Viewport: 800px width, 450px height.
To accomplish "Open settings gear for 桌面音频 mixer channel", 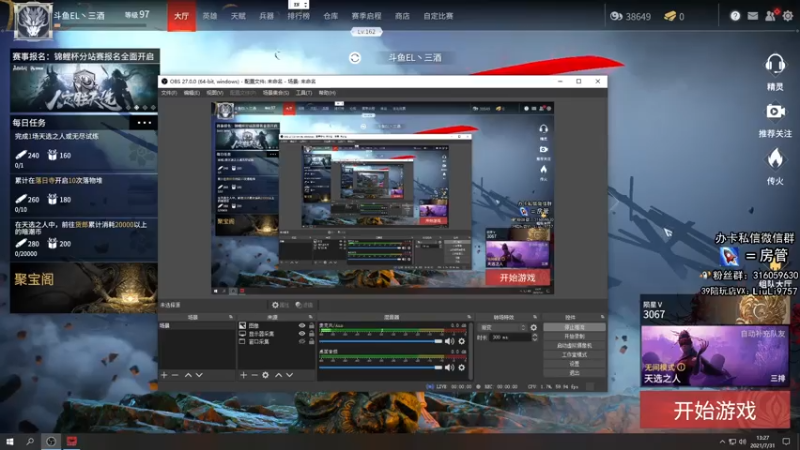I will click(x=462, y=367).
